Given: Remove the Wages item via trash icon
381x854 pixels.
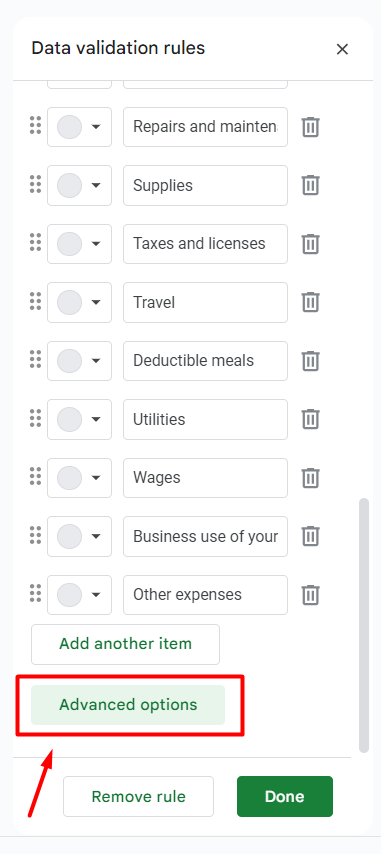Looking at the screenshot, I should tap(310, 478).
